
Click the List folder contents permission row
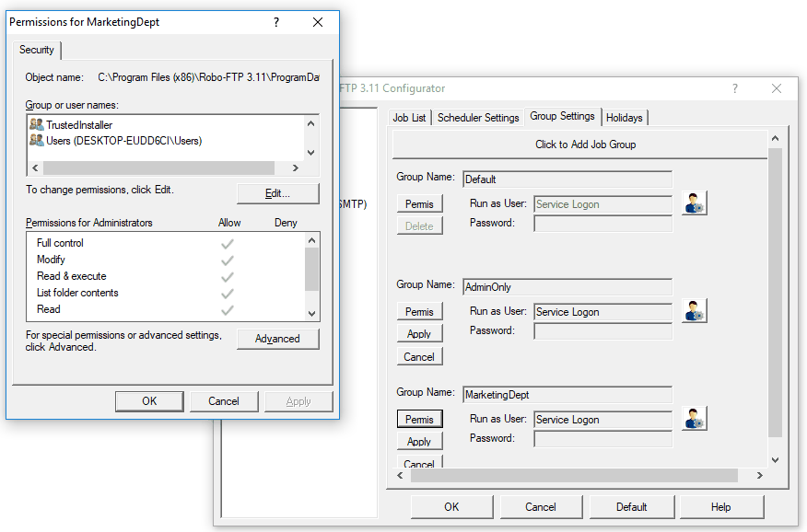pyautogui.click(x=166, y=293)
